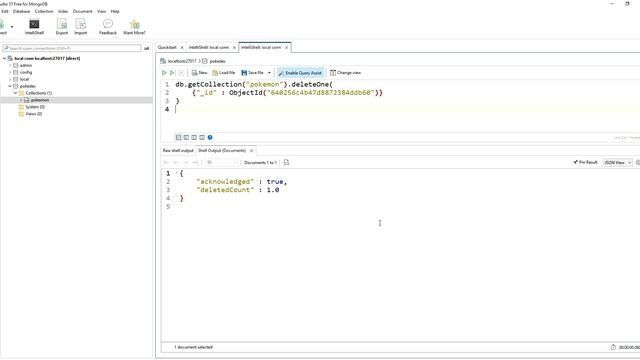
Task: Expand the local database node
Action: [x=10, y=79]
